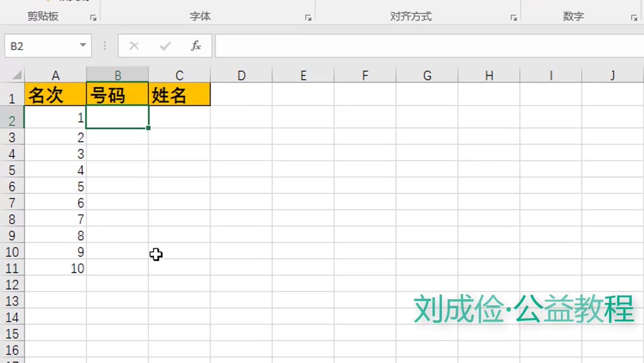The height and width of the screenshot is (363, 644).
Task: Select cell A9 containing 8
Action: click(55, 236)
